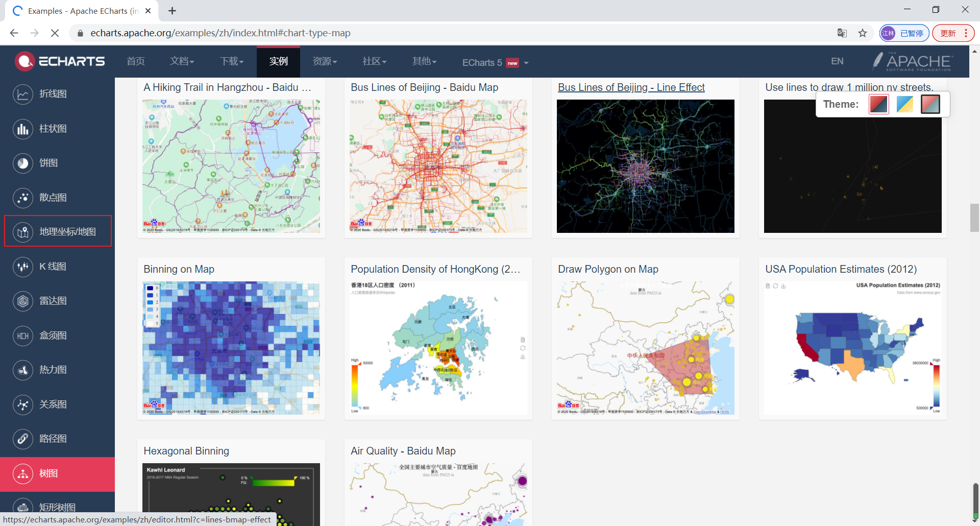Open the Binning on Map thumbnail
Image resolution: width=980 pixels, height=526 pixels.
point(231,348)
